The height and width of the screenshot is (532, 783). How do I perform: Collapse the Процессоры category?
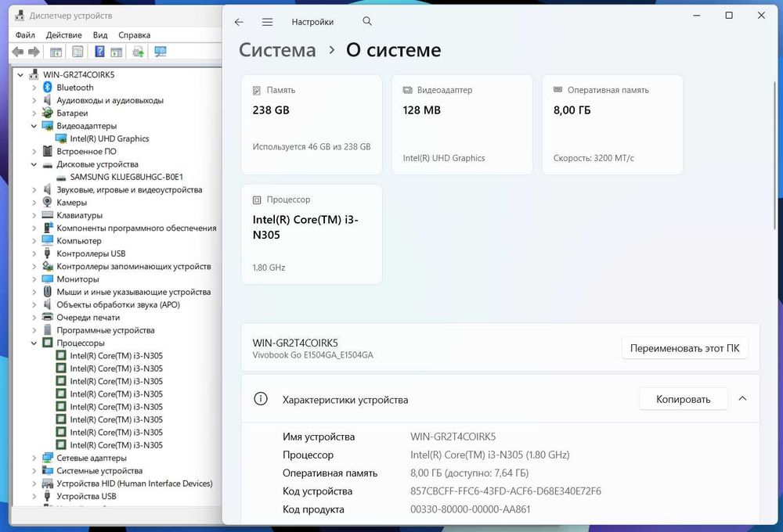pyautogui.click(x=34, y=343)
